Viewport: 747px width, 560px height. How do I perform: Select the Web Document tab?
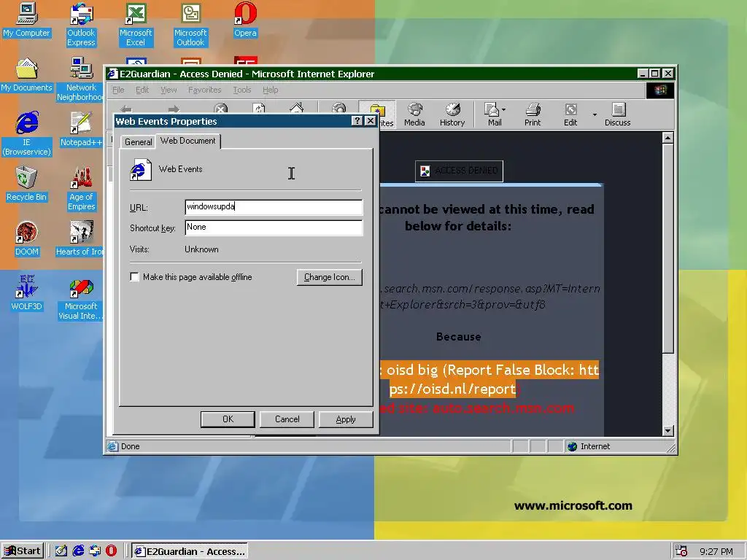pyautogui.click(x=188, y=141)
